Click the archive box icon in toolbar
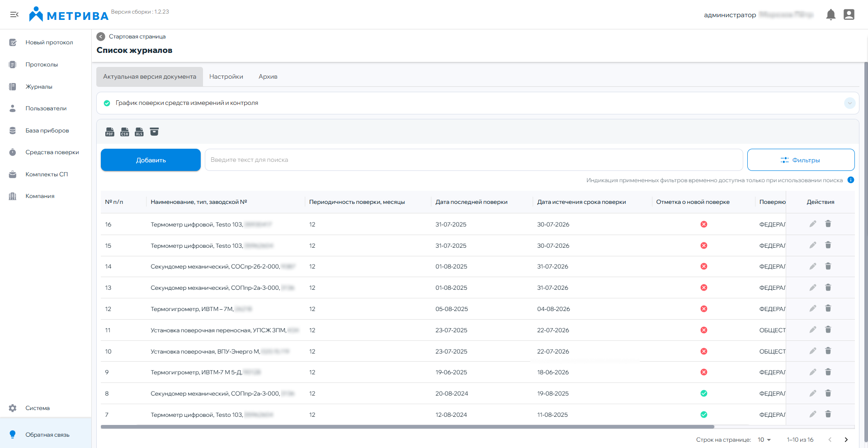The height and width of the screenshot is (448, 868). point(154,132)
